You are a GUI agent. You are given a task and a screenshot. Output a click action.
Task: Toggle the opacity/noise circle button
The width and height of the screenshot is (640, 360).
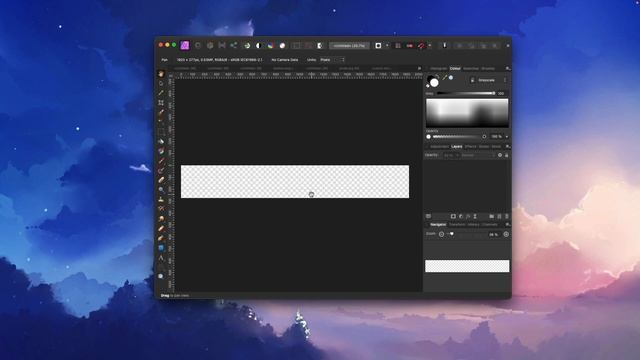(x=484, y=137)
